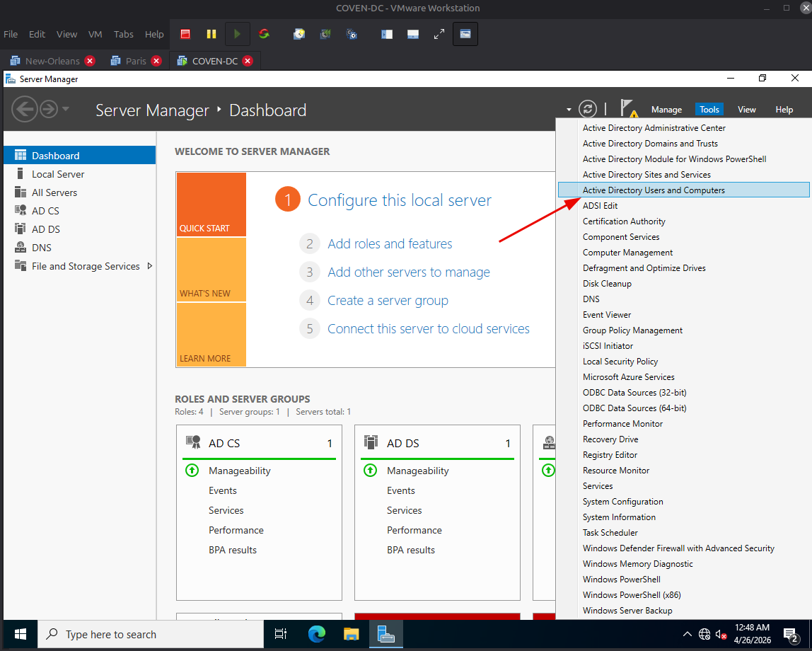Open the notifications flag with warning

click(x=628, y=109)
